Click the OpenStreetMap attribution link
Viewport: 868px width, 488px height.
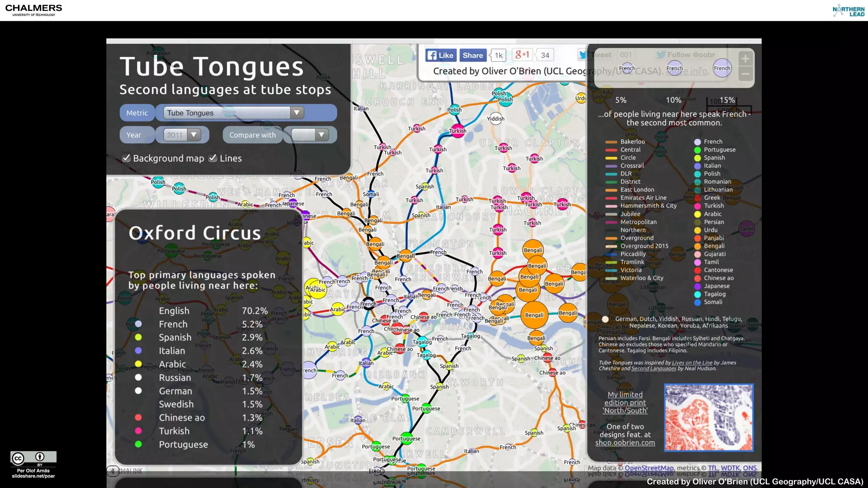click(x=648, y=468)
